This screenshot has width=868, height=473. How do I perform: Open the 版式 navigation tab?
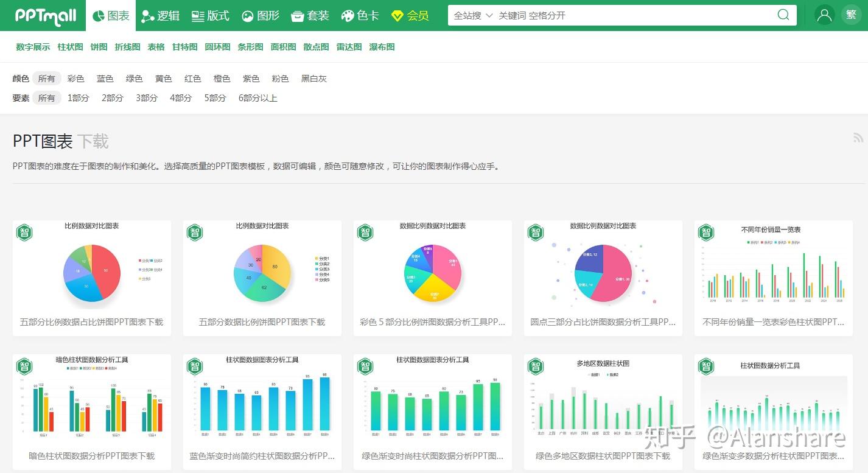(211, 16)
